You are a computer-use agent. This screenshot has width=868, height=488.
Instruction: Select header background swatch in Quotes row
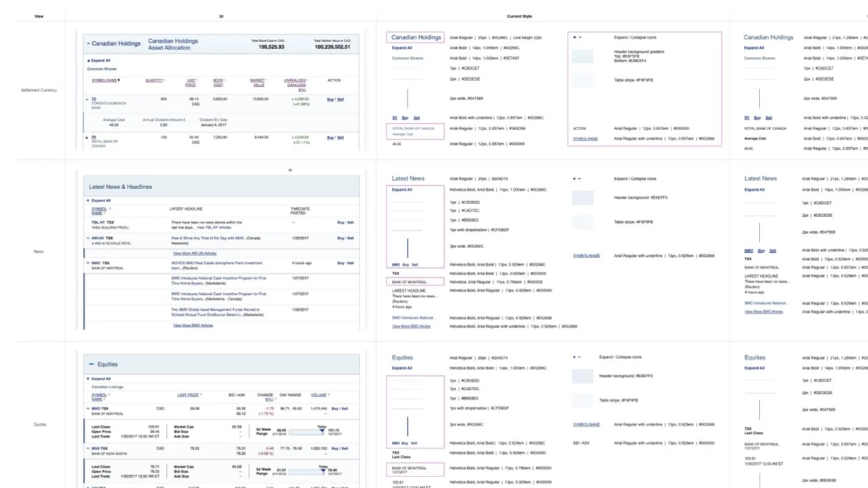tap(583, 376)
